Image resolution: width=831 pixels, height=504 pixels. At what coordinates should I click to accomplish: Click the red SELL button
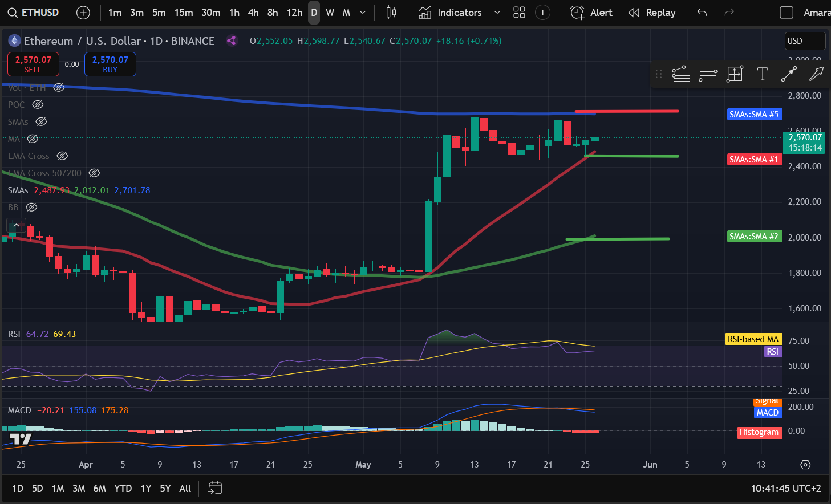33,64
